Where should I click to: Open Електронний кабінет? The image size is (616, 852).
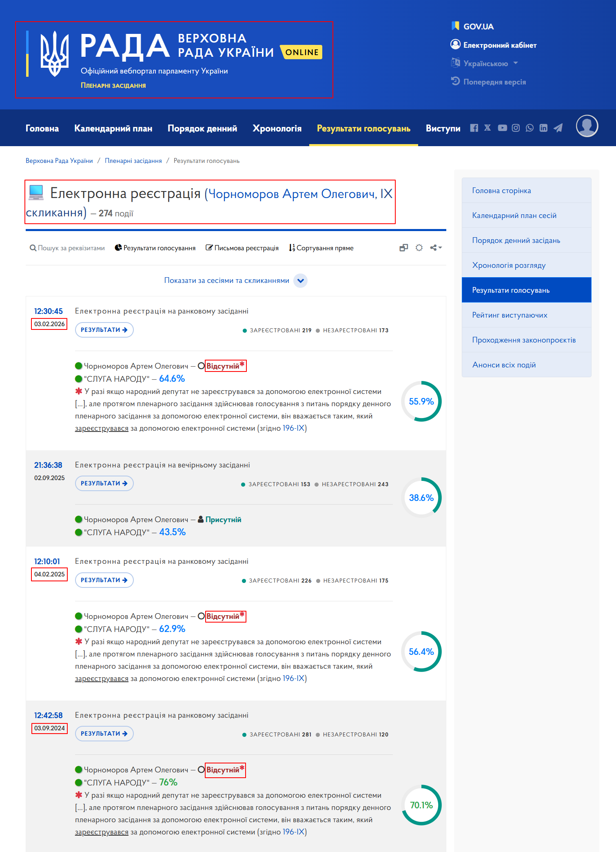(493, 45)
